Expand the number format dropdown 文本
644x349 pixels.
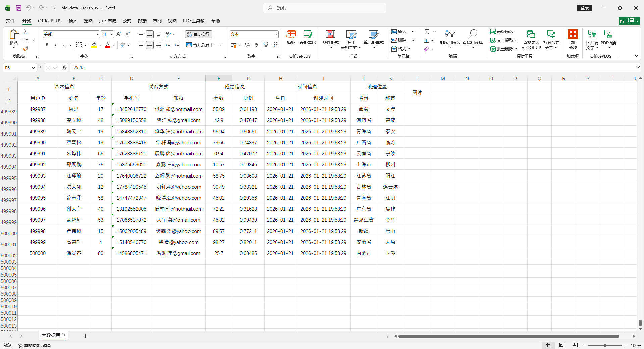[276, 34]
